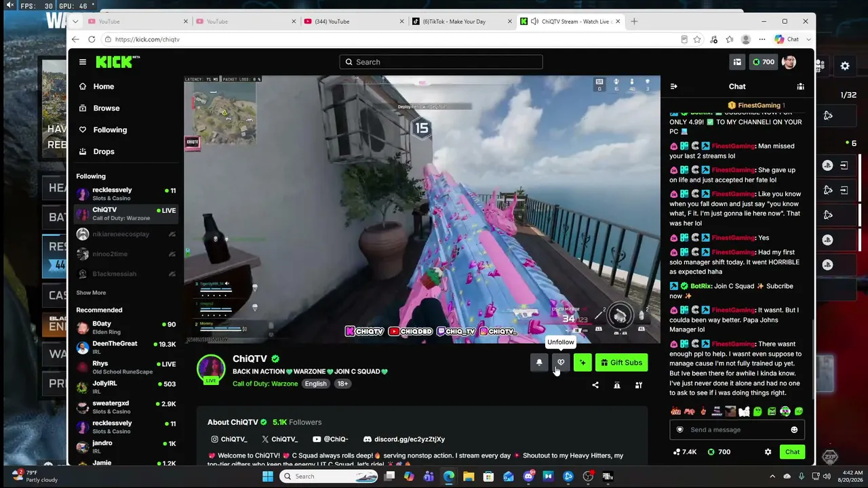
Task: Go to Kick home via the logo
Action: click(x=118, y=62)
